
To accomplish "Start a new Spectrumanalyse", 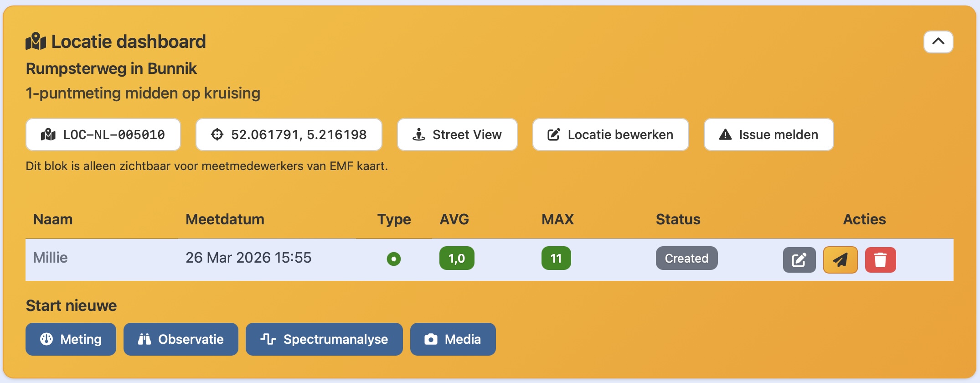I will point(324,339).
